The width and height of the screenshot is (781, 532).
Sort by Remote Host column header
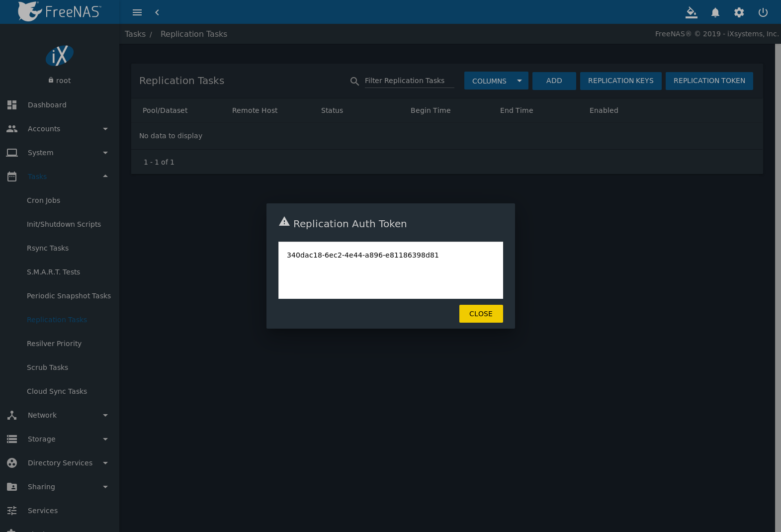[x=255, y=110]
